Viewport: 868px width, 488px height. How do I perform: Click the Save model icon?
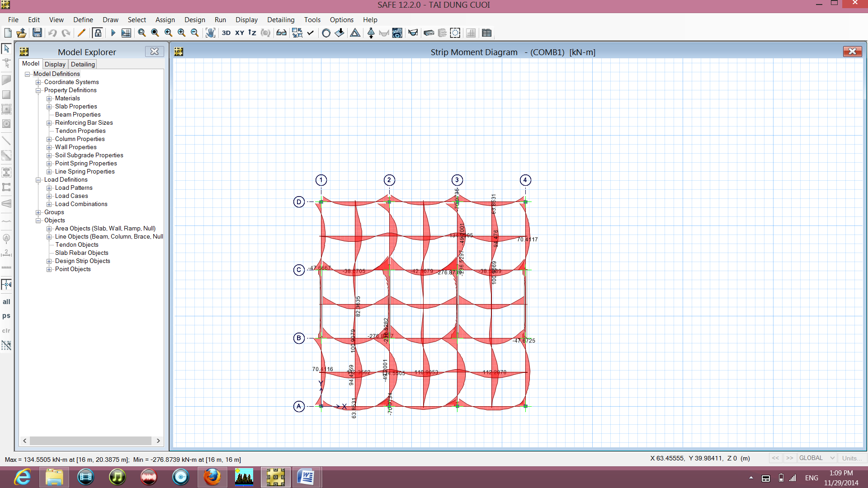pos(37,33)
